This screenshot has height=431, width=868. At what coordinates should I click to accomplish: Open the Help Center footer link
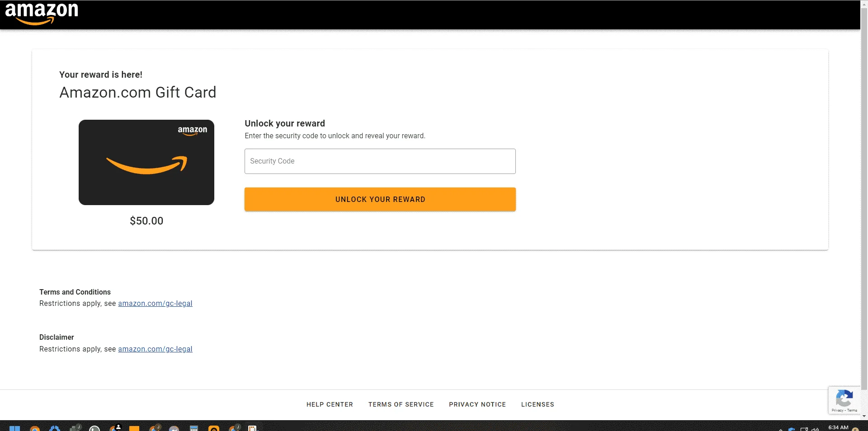tap(330, 404)
